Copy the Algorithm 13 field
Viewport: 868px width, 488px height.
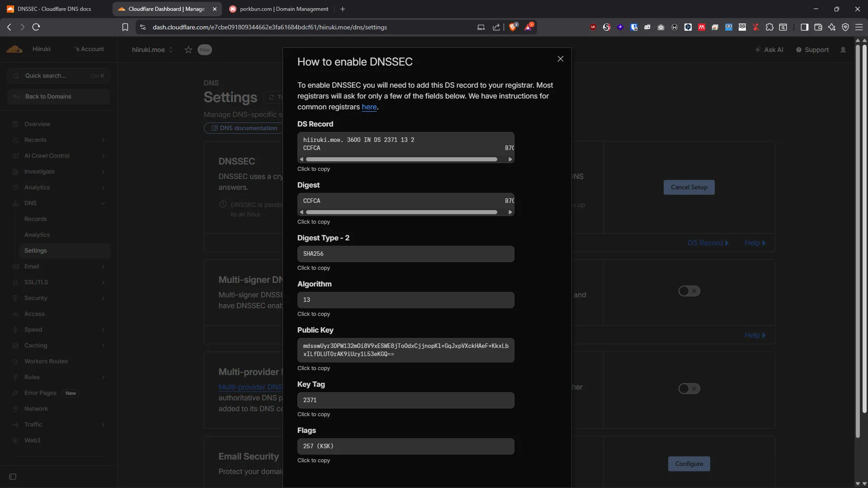(x=406, y=300)
